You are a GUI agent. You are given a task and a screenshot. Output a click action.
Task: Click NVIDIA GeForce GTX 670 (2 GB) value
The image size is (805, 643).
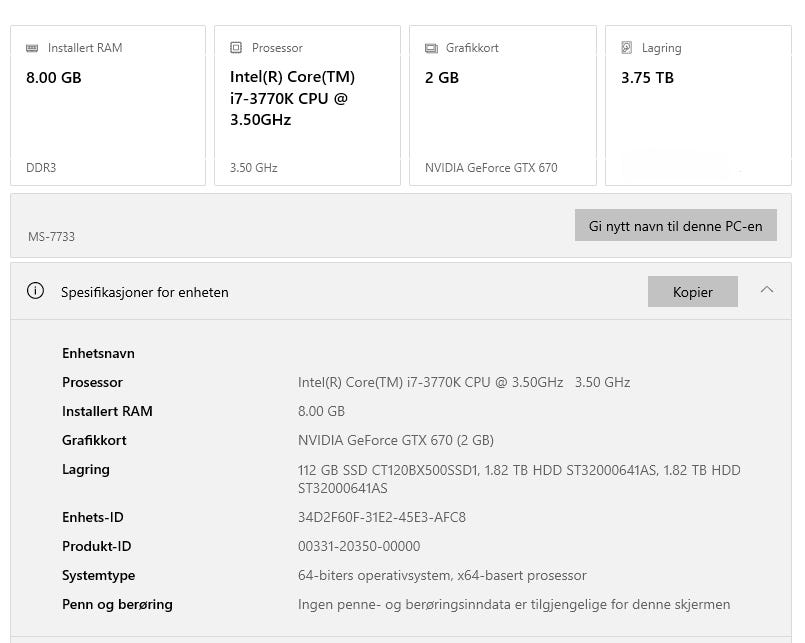pos(395,440)
